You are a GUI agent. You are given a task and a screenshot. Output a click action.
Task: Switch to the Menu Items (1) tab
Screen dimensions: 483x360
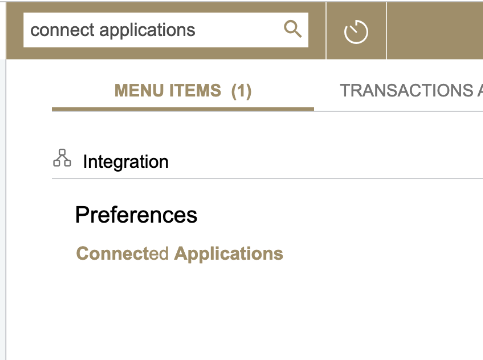183,91
